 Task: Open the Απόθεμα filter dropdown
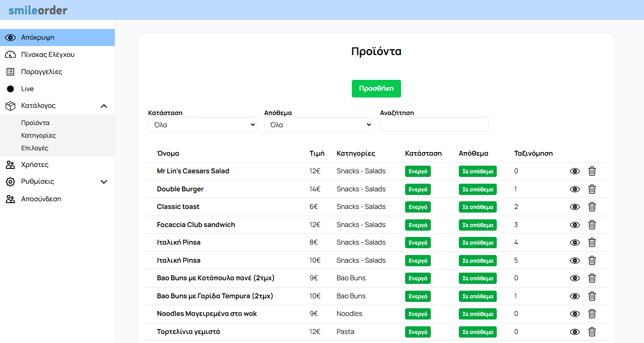[318, 125]
